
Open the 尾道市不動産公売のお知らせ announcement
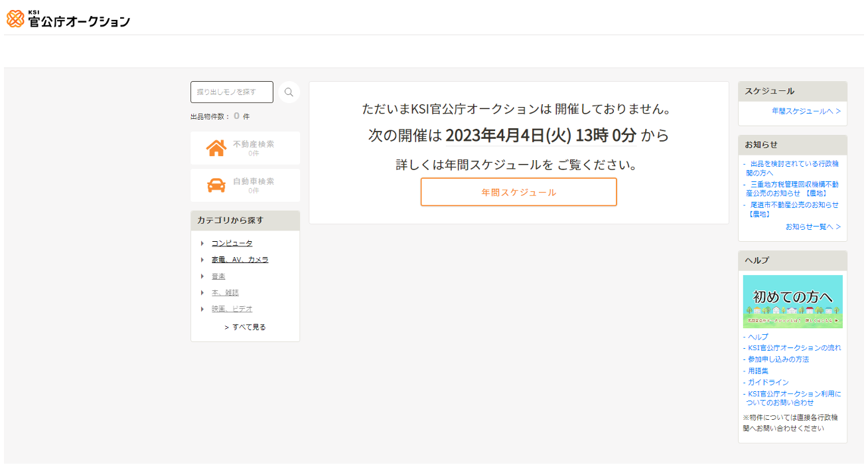pos(794,209)
